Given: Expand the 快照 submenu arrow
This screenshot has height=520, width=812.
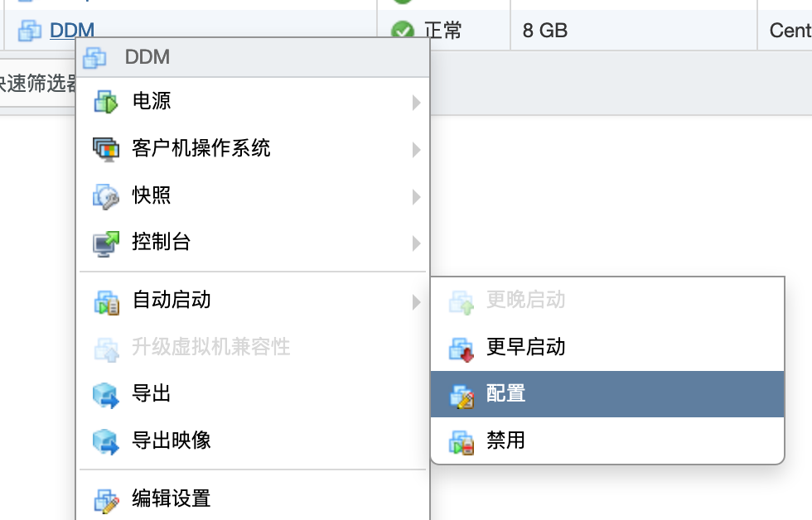Looking at the screenshot, I should coord(416,196).
